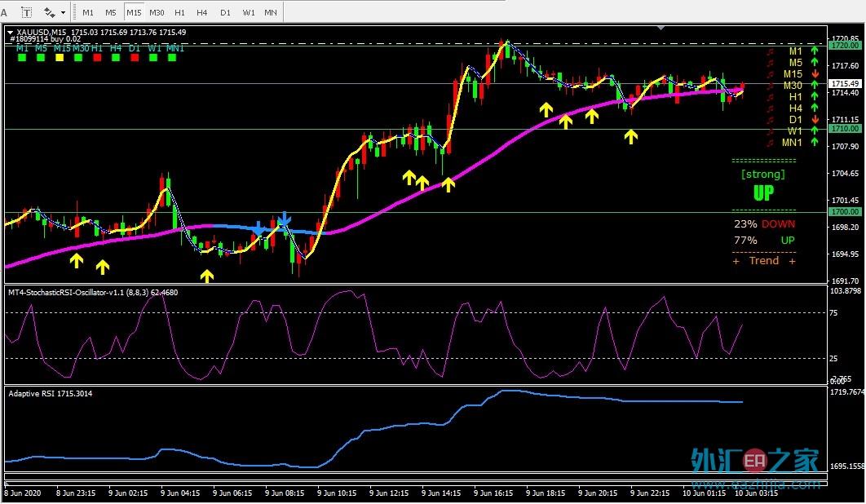Click the current price tag 1715.49
The width and height of the screenshot is (866, 504).
pyautogui.click(x=845, y=83)
